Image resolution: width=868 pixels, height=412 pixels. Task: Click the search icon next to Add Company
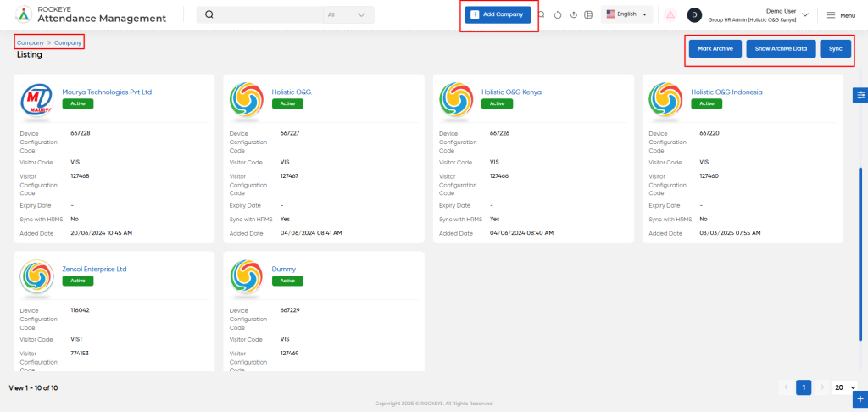pos(542,15)
